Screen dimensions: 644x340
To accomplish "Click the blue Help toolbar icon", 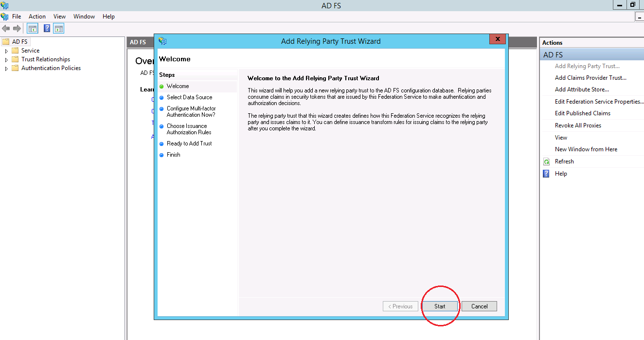I will pyautogui.click(x=47, y=29).
